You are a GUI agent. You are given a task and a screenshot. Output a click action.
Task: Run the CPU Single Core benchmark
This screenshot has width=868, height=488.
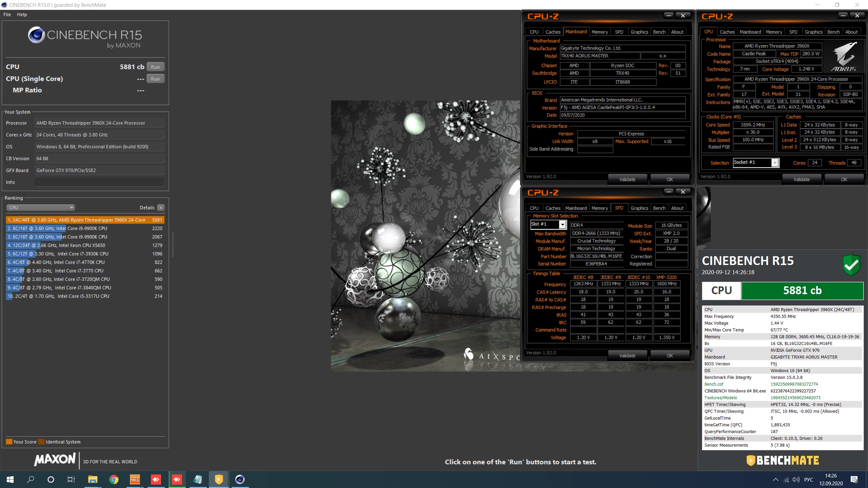155,79
